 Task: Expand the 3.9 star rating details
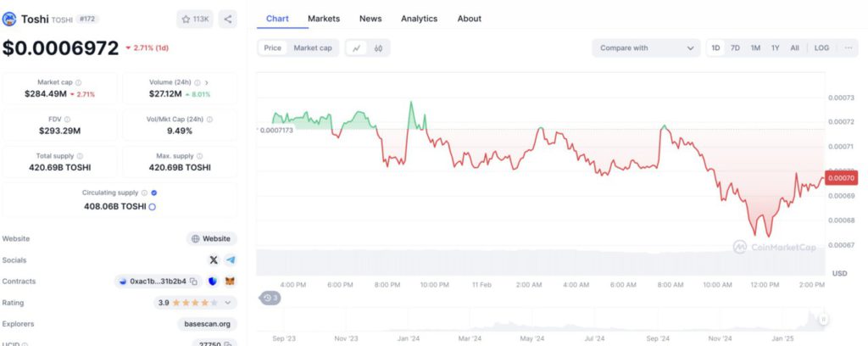229,302
